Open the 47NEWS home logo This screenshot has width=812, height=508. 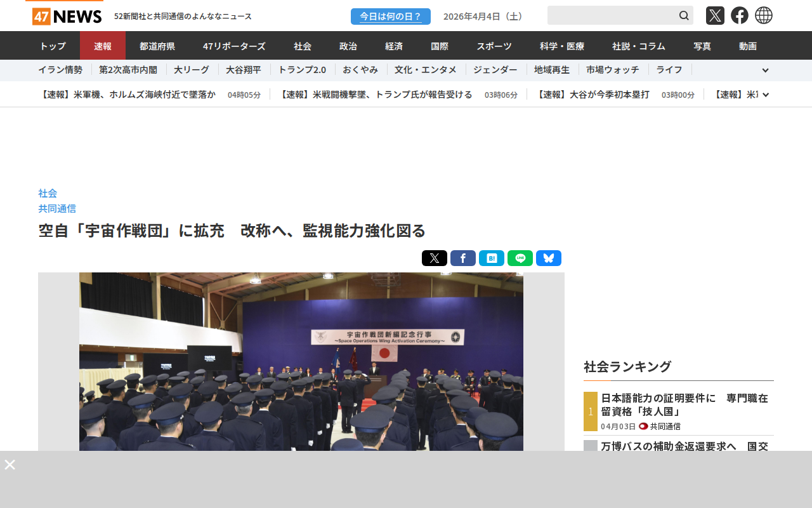pyautogui.click(x=67, y=16)
